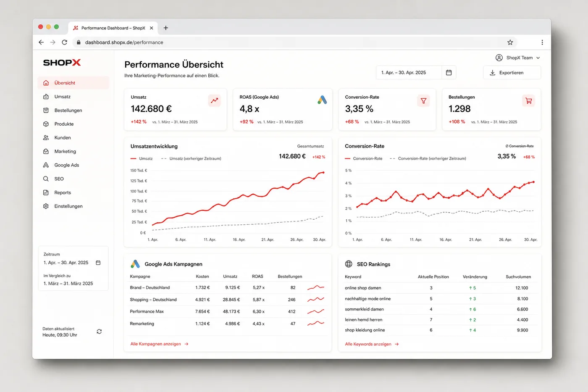Click the Suchvolumen column header
The width and height of the screenshot is (588, 392).
tap(518, 277)
